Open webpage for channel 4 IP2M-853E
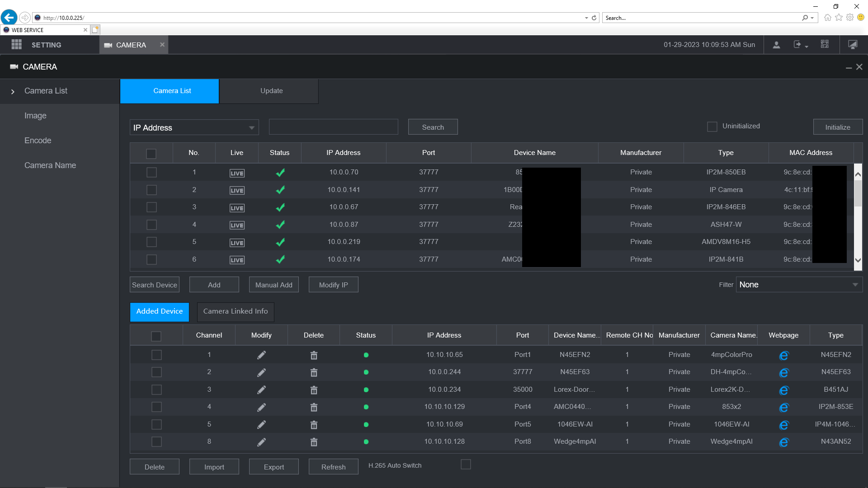868x488 pixels. point(783,408)
